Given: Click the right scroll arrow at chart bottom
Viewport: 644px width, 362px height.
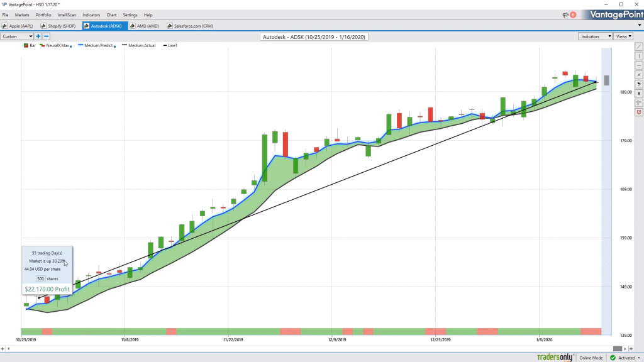Looking at the screenshot, I should coord(625,349).
